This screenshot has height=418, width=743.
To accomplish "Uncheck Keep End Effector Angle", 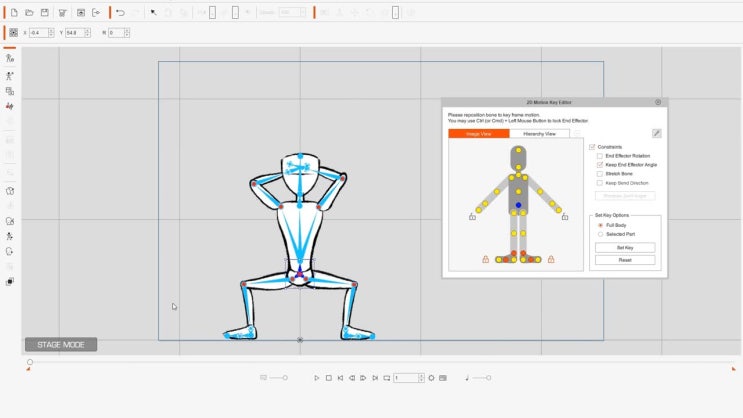I will pyautogui.click(x=599, y=165).
